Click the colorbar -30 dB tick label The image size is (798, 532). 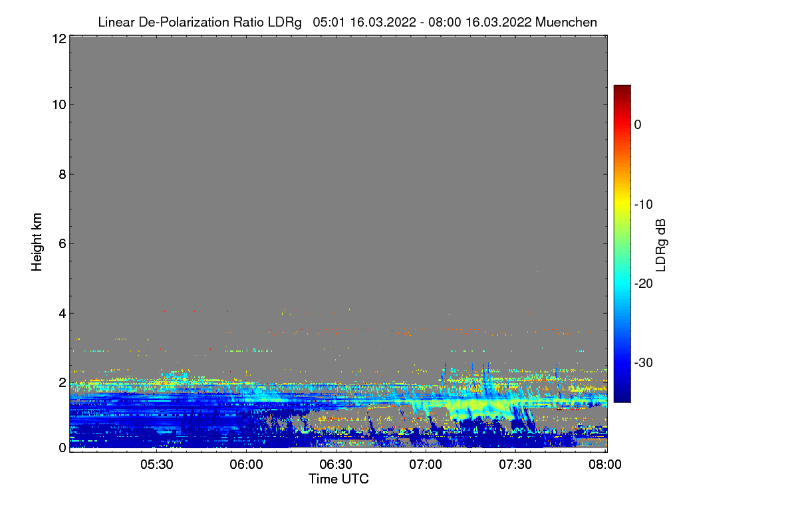pos(645,363)
